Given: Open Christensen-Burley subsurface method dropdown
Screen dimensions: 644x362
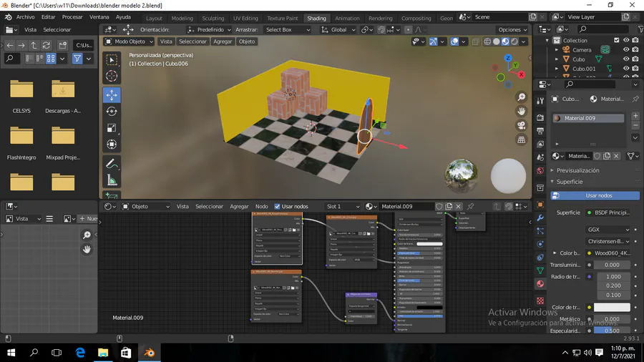Looking at the screenshot, I should (608, 241).
